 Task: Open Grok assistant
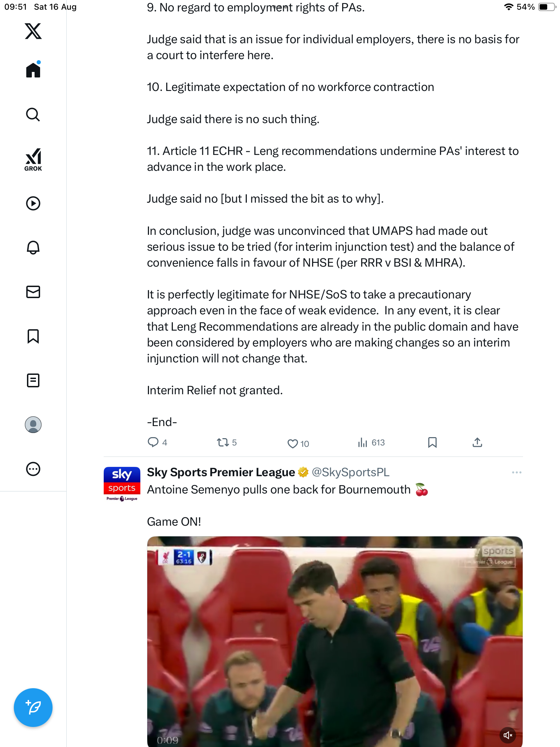(x=33, y=160)
